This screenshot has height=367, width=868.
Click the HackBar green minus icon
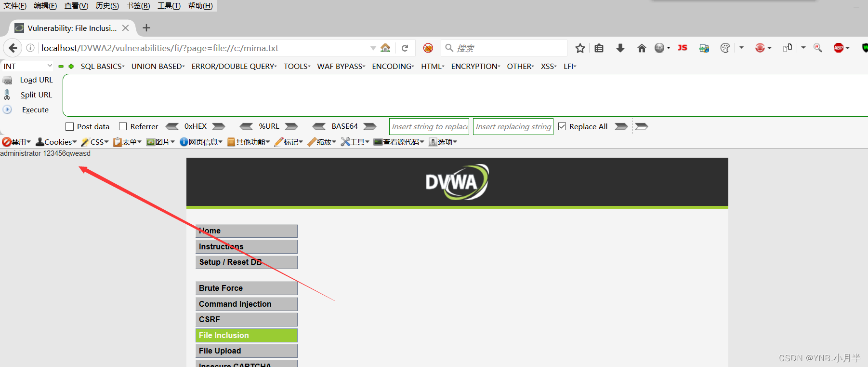(61, 66)
